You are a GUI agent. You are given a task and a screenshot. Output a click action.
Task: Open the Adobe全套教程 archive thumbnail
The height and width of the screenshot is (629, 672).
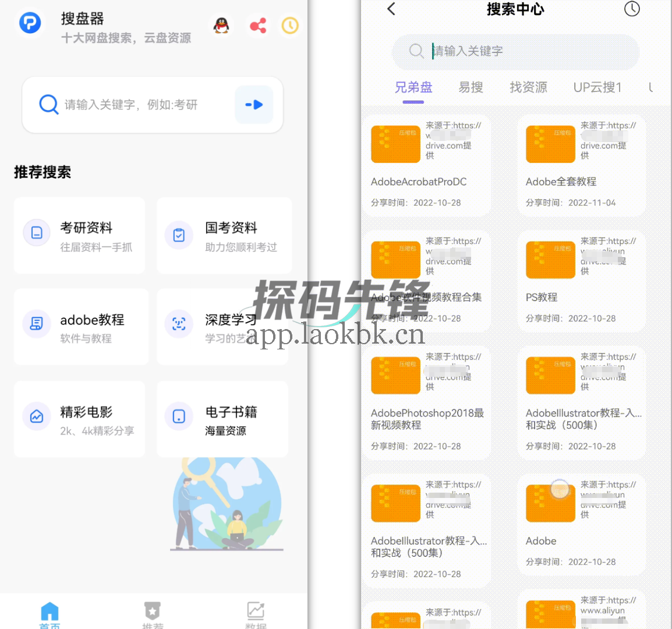pyautogui.click(x=550, y=144)
